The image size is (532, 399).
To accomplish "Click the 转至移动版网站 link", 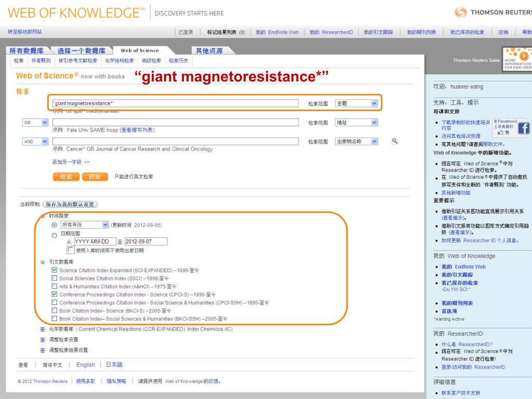I will coord(25,32).
